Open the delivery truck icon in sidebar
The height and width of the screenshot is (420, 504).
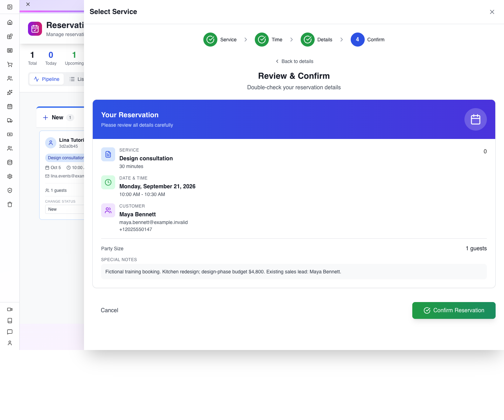click(x=10, y=120)
